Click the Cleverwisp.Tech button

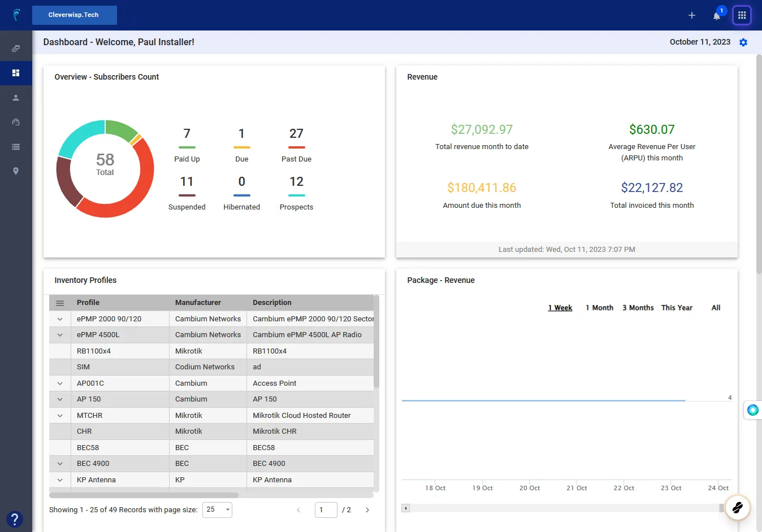(74, 15)
